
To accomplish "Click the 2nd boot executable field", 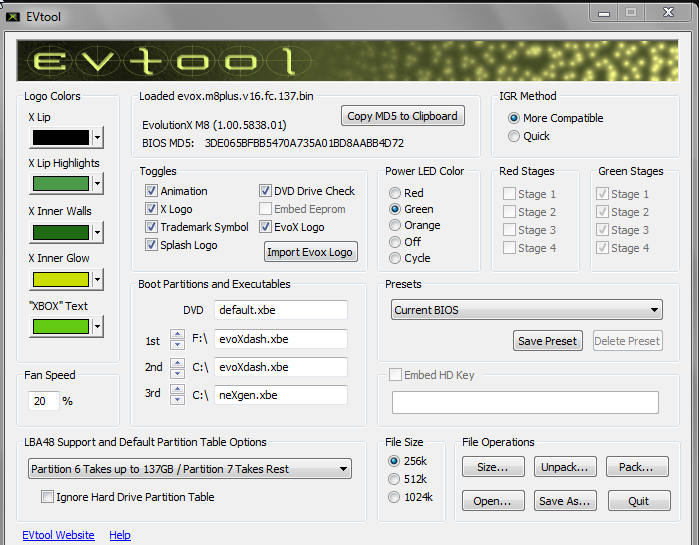I will click(281, 367).
